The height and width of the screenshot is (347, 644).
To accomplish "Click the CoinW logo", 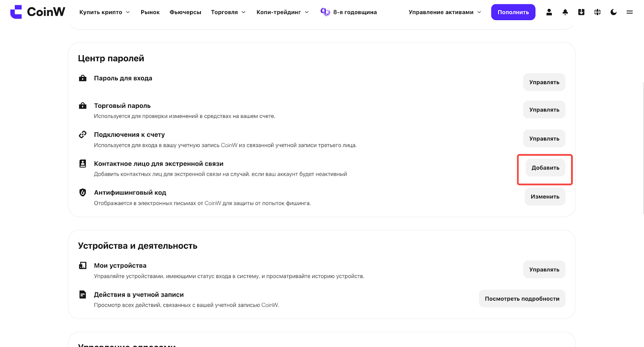I will (x=37, y=12).
